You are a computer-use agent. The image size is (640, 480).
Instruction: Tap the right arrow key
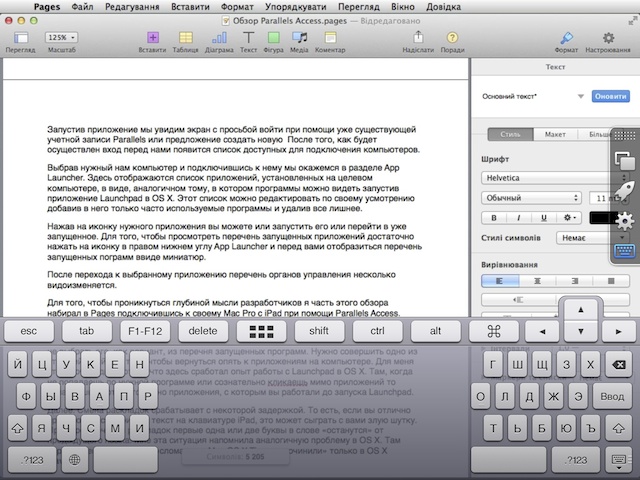point(618,331)
